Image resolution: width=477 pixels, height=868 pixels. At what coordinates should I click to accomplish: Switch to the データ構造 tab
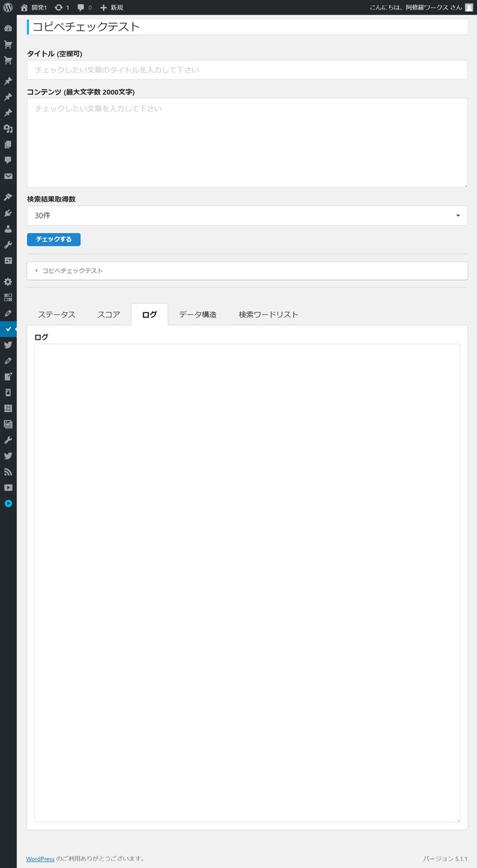[198, 314]
